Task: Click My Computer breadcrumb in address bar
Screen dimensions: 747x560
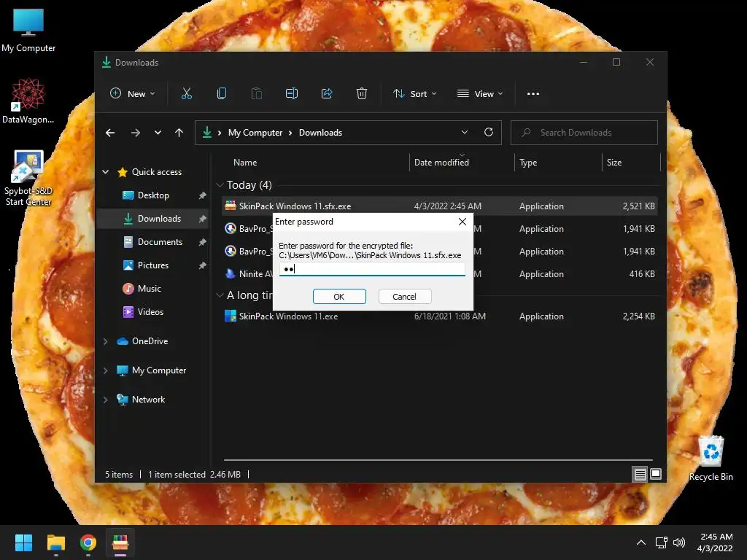Action: (255, 133)
